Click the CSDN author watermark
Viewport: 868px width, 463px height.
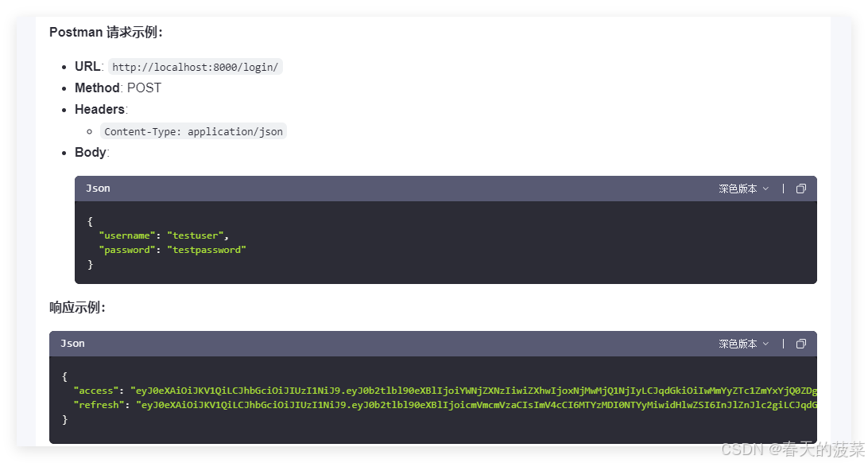tap(792, 449)
